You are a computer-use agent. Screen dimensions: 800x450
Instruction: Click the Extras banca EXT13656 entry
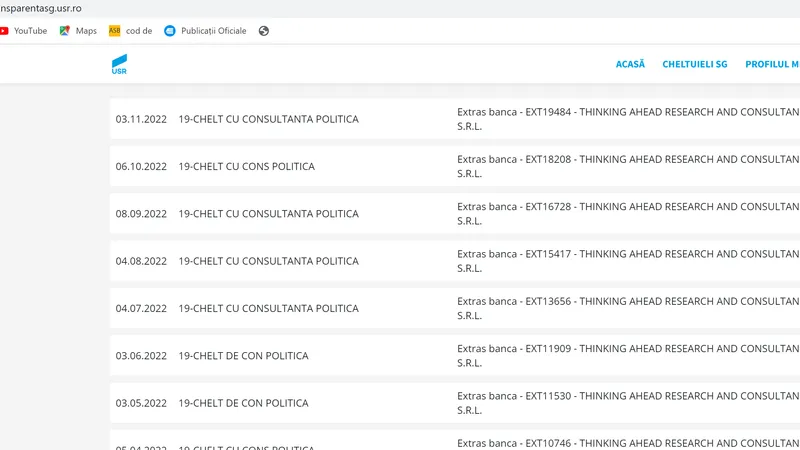(x=628, y=308)
